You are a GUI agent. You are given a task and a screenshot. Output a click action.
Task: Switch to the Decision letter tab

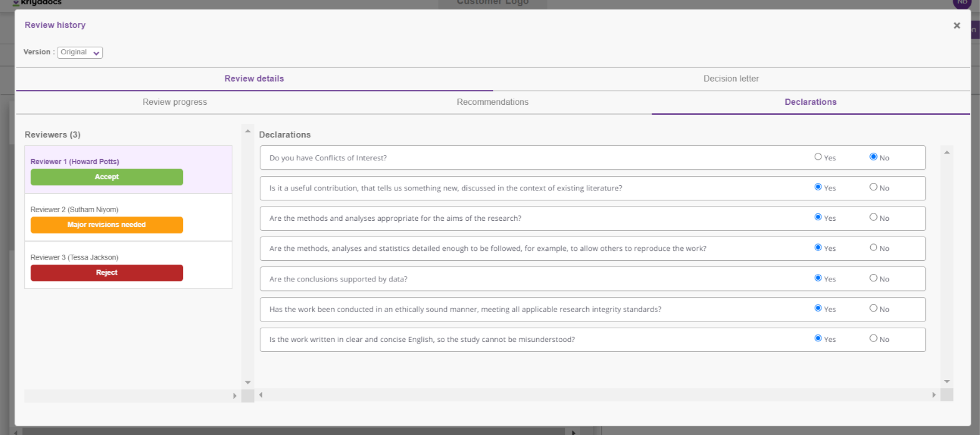click(731, 79)
